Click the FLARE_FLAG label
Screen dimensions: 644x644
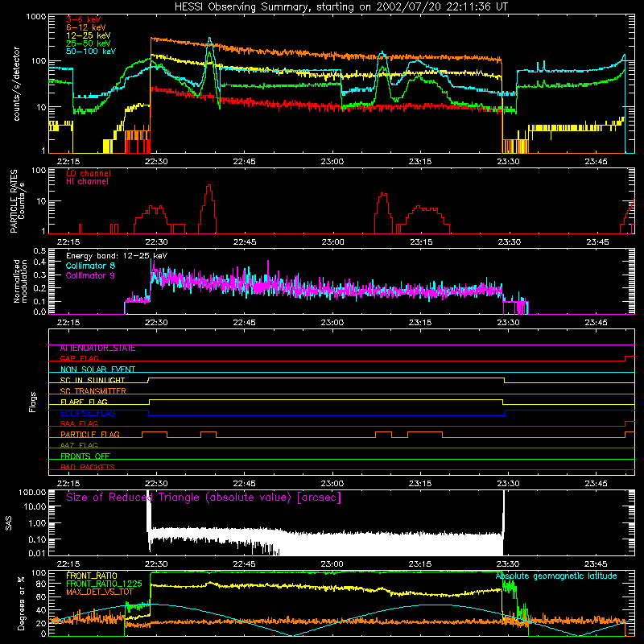pyautogui.click(x=84, y=402)
